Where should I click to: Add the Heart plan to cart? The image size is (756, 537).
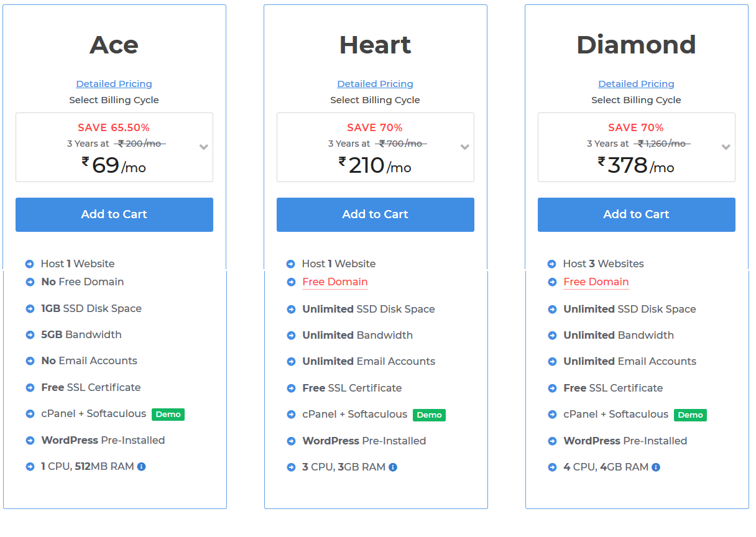376,214
